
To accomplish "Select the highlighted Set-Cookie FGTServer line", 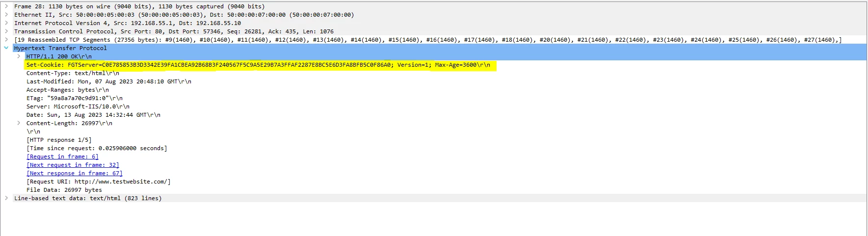I will 259,65.
